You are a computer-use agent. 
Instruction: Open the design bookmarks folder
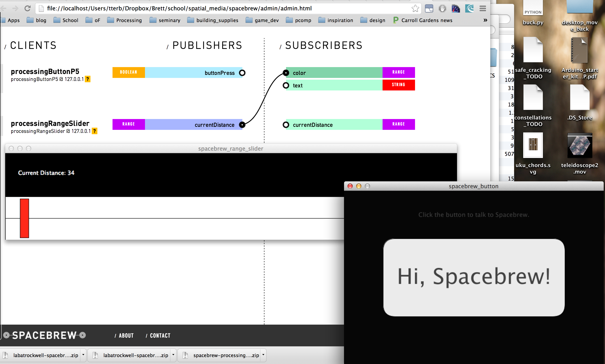pos(373,20)
